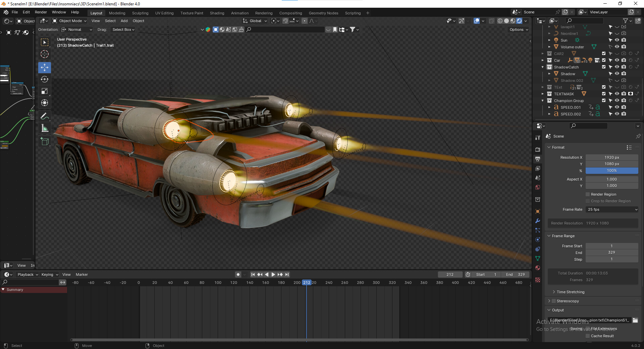Click the Output folder browse icon
The height and width of the screenshot is (349, 644).
point(634,320)
